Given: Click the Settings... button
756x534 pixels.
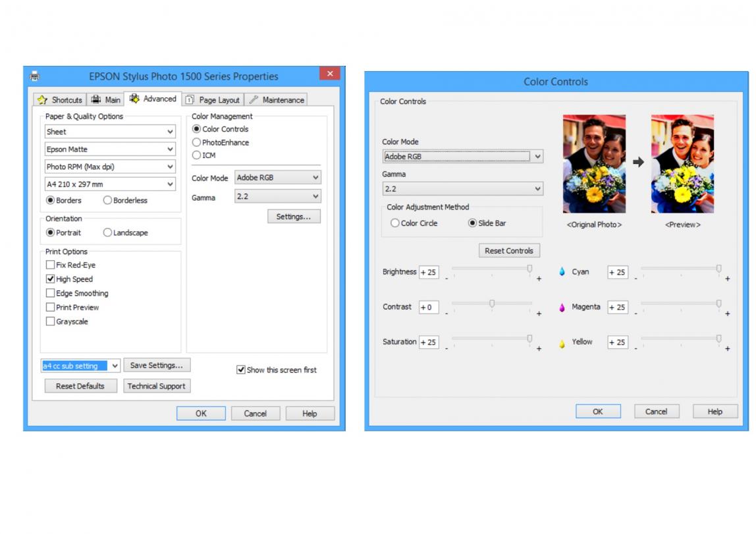Looking at the screenshot, I should [x=294, y=217].
